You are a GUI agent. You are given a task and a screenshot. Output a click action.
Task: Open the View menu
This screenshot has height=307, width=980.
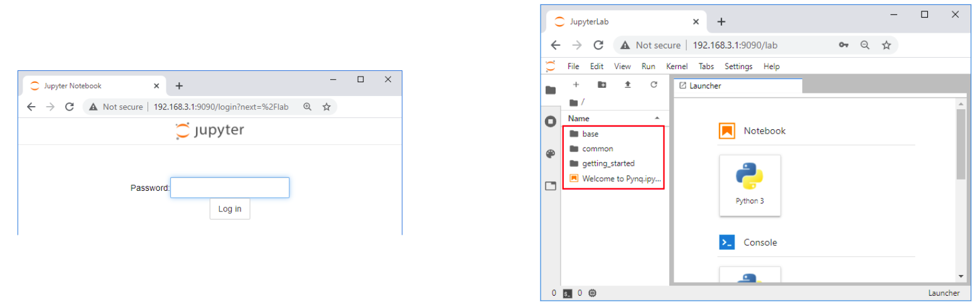[622, 66]
